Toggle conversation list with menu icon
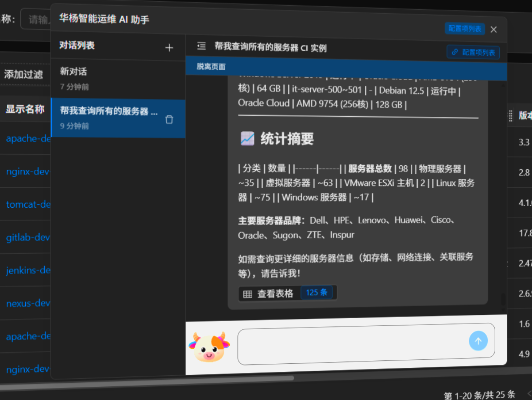Image resolution: width=532 pixels, height=400 pixels. coord(201,46)
